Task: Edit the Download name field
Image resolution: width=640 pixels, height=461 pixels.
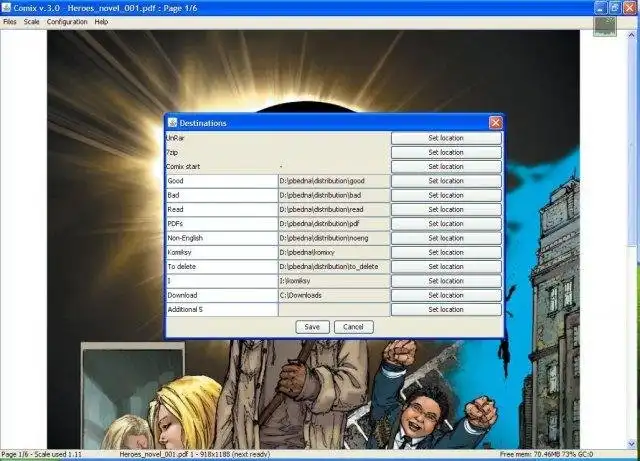Action: pos(222,295)
